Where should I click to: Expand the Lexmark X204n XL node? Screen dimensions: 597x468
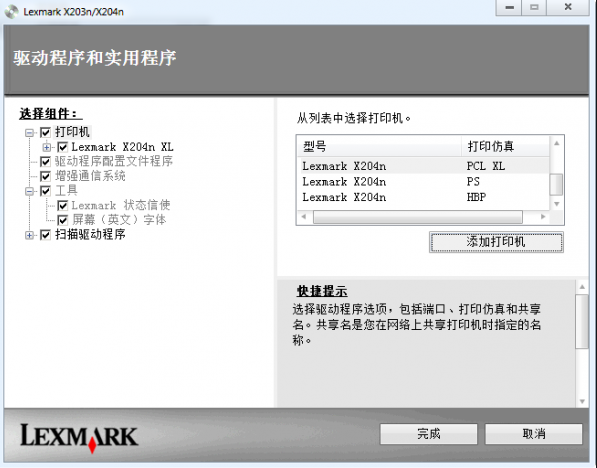[46, 147]
